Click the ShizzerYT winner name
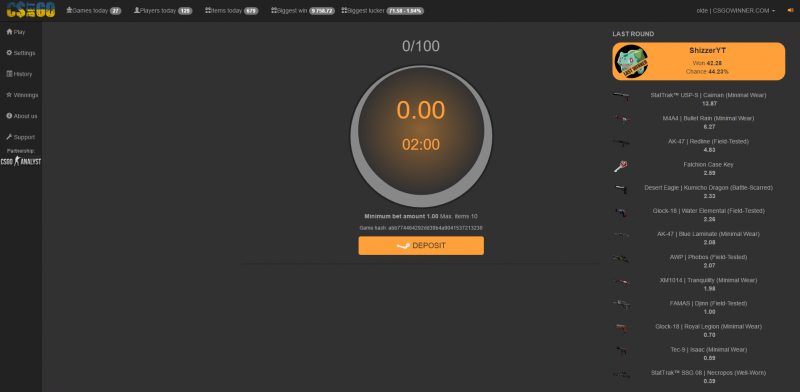The image size is (800, 392). (x=707, y=51)
